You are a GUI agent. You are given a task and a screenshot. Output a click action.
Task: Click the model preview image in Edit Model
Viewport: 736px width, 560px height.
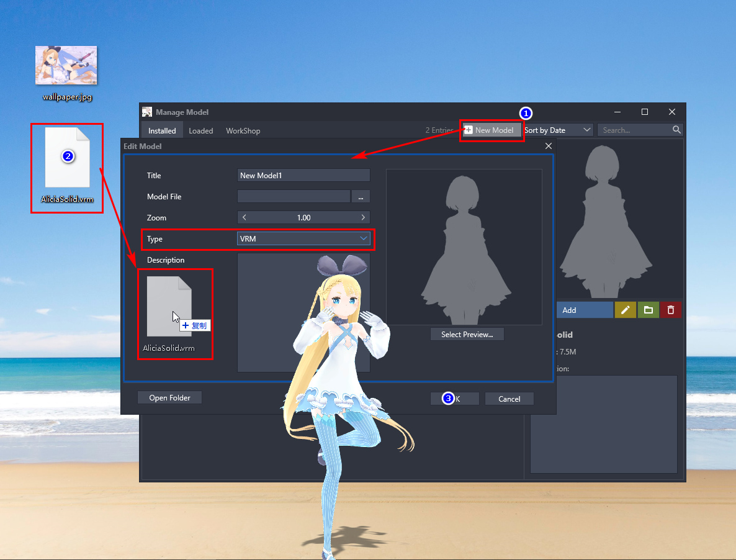464,247
